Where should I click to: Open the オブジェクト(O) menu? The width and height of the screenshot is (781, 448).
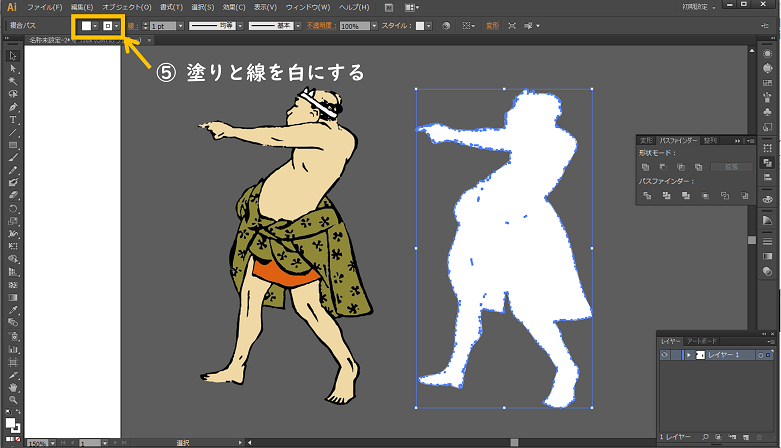pyautogui.click(x=127, y=7)
